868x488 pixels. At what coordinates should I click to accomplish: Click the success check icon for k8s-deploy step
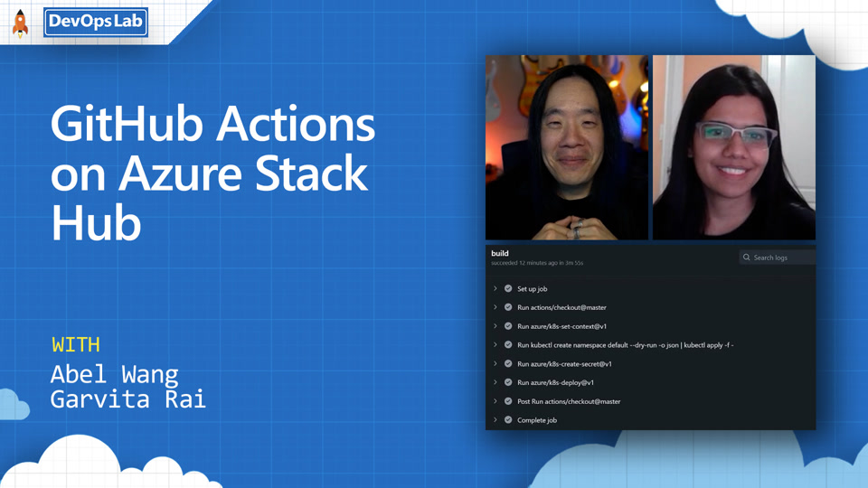click(x=508, y=382)
